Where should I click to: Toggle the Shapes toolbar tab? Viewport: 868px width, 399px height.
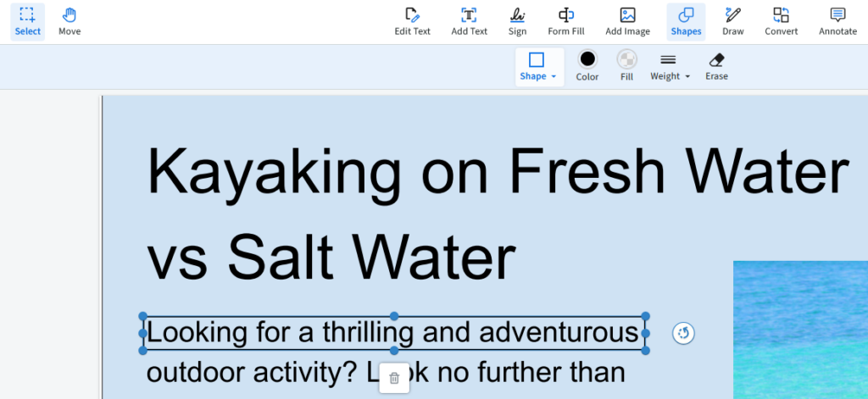coord(686,21)
